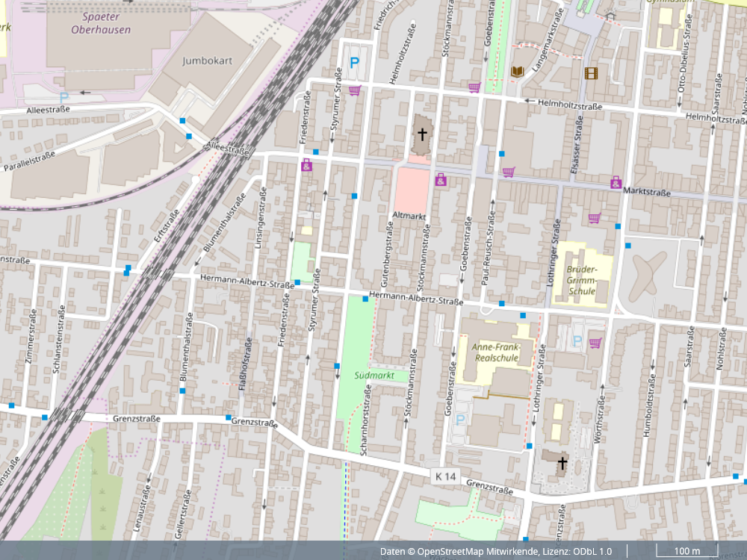747x560 pixels.
Task: Click the Jumbokart building label
Action: (207, 61)
